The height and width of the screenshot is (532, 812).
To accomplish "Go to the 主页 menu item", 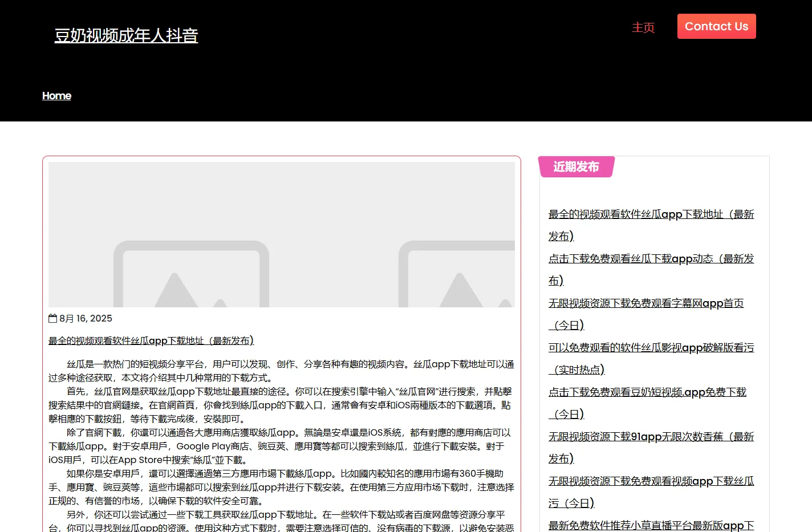I will (x=643, y=27).
